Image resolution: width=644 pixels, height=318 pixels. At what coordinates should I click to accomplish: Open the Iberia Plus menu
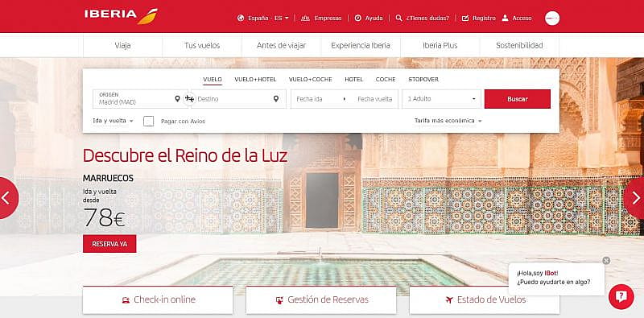[x=440, y=46]
